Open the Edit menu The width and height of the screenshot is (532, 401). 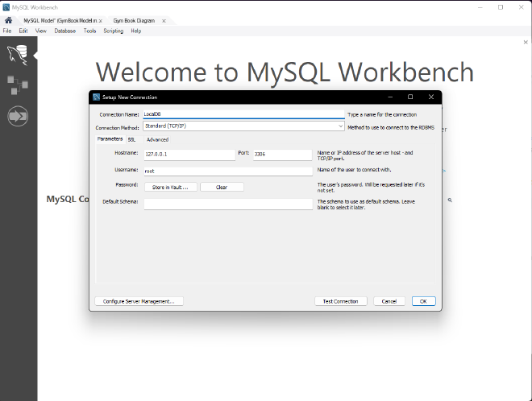(23, 31)
